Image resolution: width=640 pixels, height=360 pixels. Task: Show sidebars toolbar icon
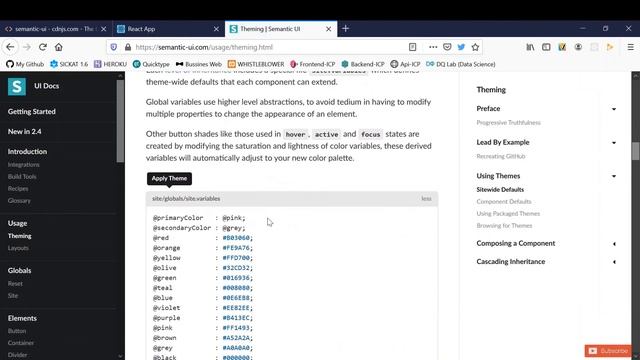pos(546,47)
